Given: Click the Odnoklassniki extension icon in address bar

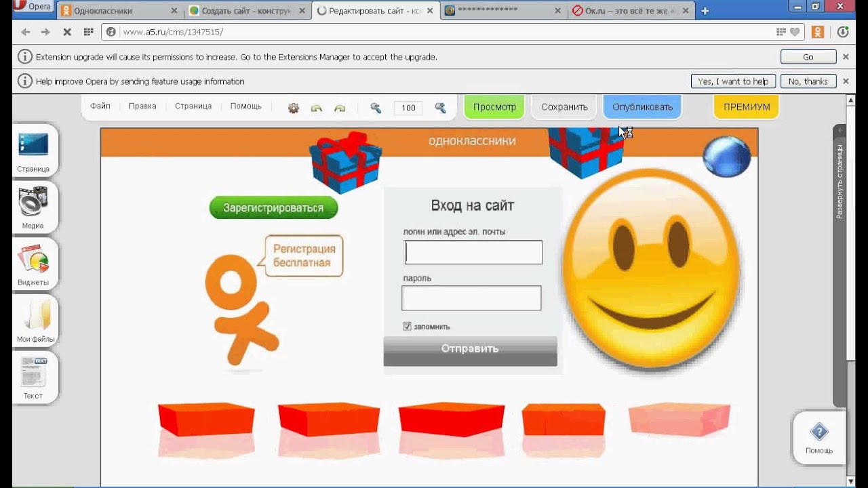Looking at the screenshot, I should pos(818,32).
